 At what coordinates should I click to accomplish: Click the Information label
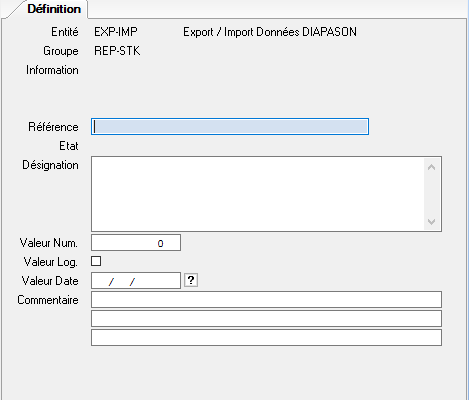point(52,70)
